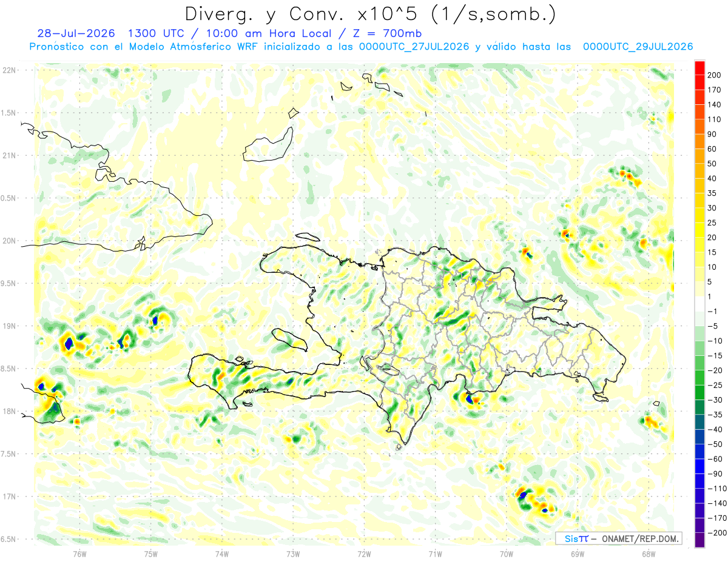The image size is (728, 562).
Task: Click the positive '50' colorbar label
Action: tap(712, 164)
